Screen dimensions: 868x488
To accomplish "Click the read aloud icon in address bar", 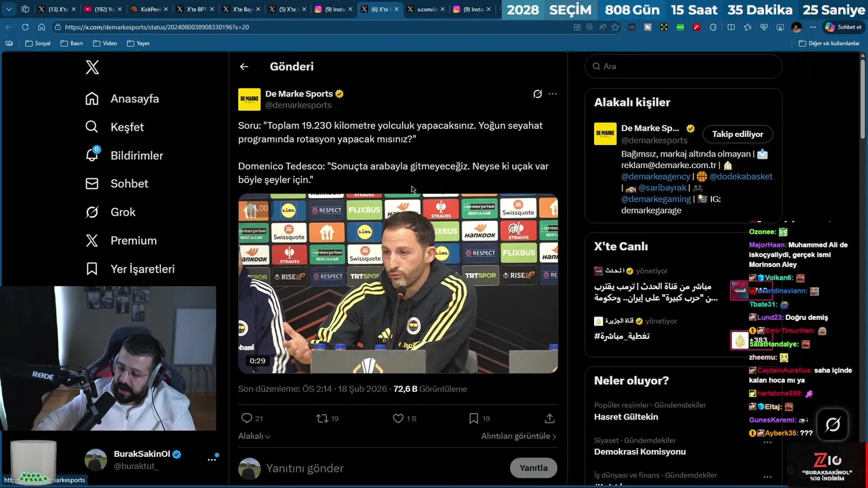I will [602, 27].
